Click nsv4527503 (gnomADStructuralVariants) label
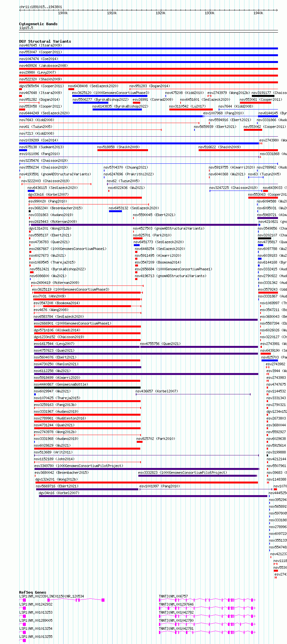This screenshot has height=644, width=287. pyautogui.click(x=169, y=228)
